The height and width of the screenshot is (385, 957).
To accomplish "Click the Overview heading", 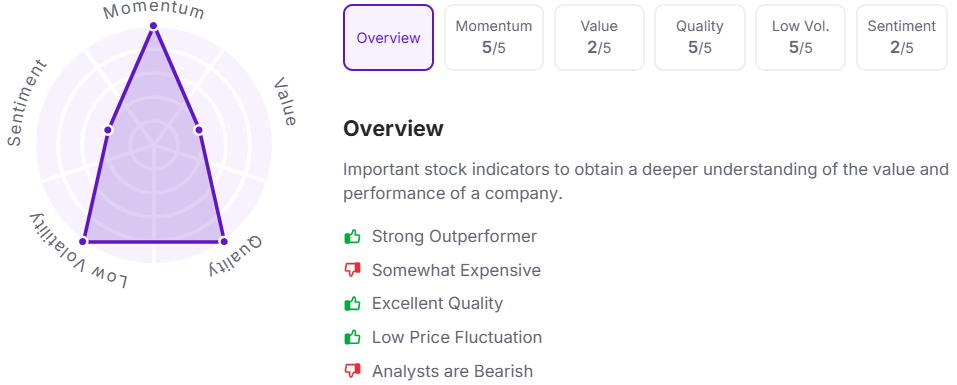I will pos(393,129).
